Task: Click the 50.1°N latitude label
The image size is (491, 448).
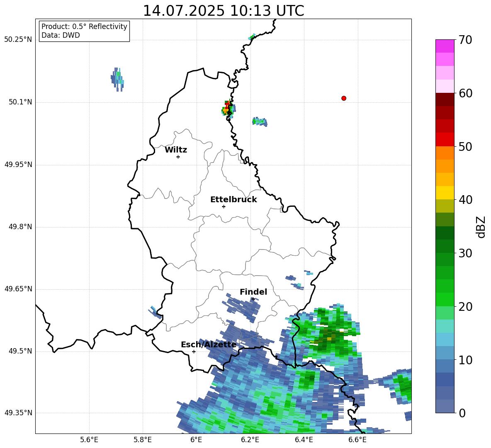Action: pyautogui.click(x=20, y=102)
